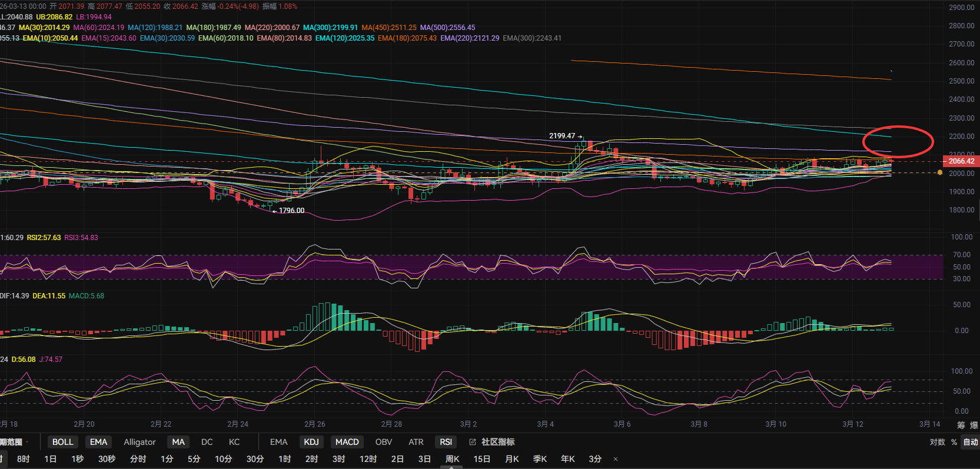Close the timeframe bar with the × icon
The height and width of the screenshot is (469, 980).
pyautogui.click(x=616, y=459)
